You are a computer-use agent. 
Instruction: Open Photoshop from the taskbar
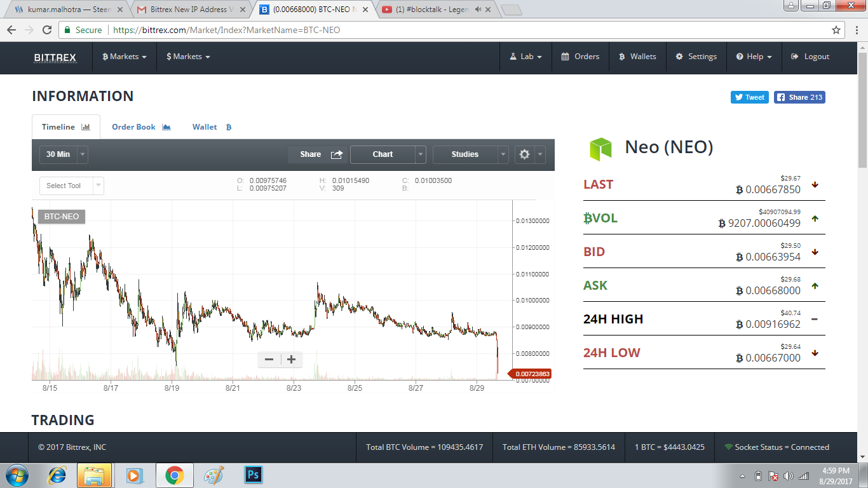pos(254,475)
